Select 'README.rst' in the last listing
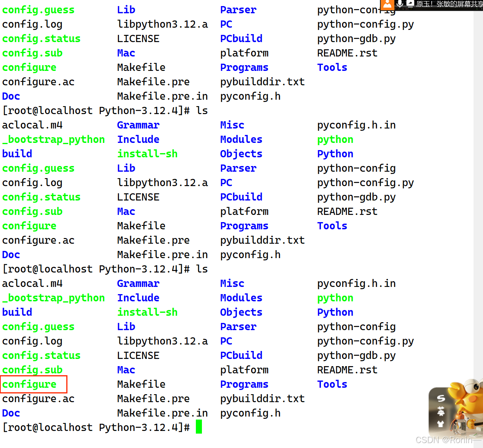 pos(347,370)
